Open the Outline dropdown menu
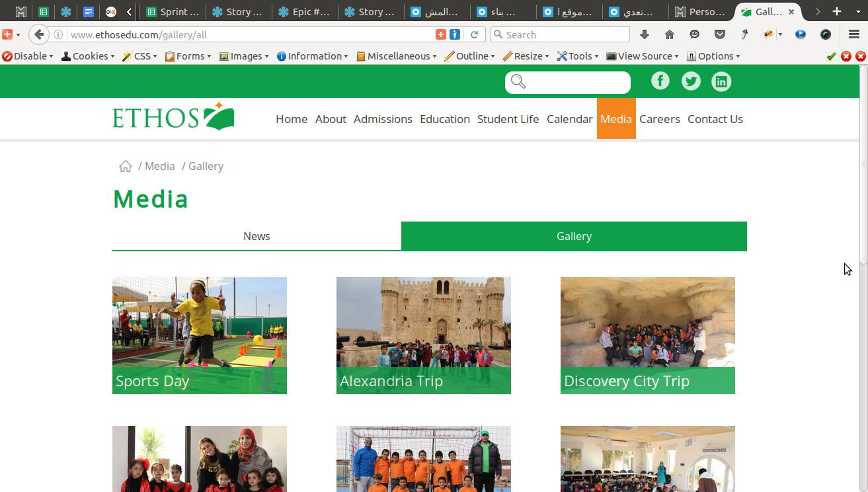This screenshot has width=868, height=492. click(x=470, y=56)
